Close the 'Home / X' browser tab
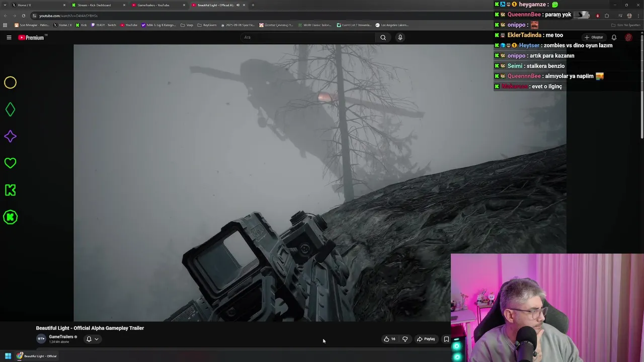This screenshot has height=362, width=644. click(64, 5)
